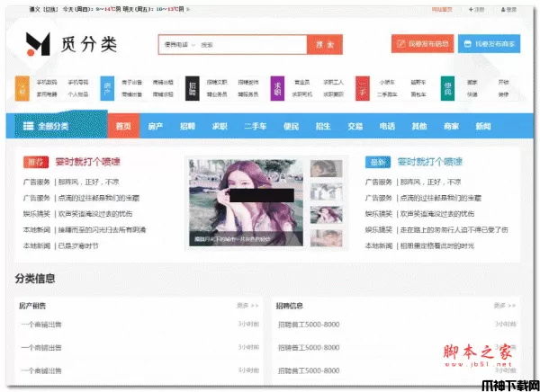Open the 招生 nav tab
This screenshot has height=392, width=540.
tap(323, 126)
